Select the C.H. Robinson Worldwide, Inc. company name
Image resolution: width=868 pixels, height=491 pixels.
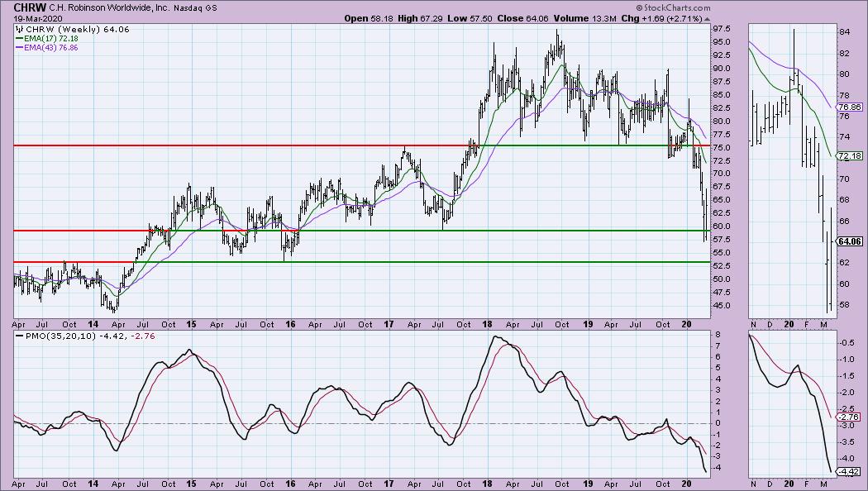tap(109, 8)
